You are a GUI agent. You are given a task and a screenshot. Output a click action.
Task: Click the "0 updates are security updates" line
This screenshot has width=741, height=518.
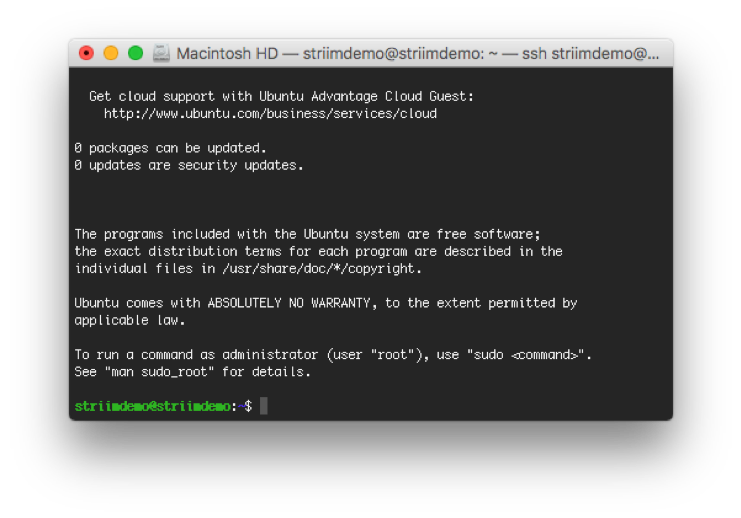coord(188,165)
